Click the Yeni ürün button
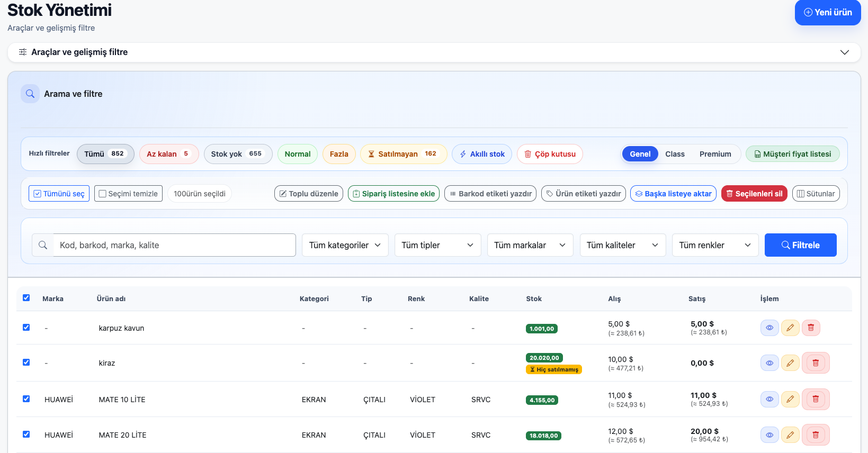Screen dimensions: 868x453 pos(828,12)
